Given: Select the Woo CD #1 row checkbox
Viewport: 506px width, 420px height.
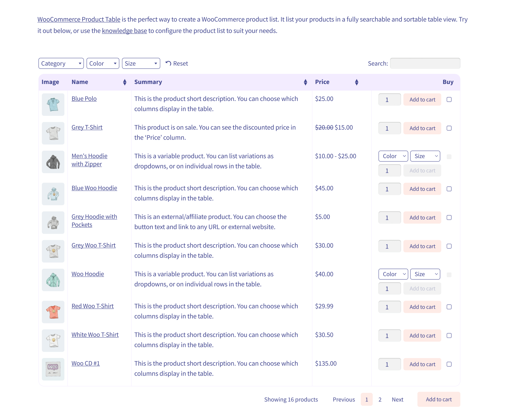Looking at the screenshot, I should (x=449, y=364).
